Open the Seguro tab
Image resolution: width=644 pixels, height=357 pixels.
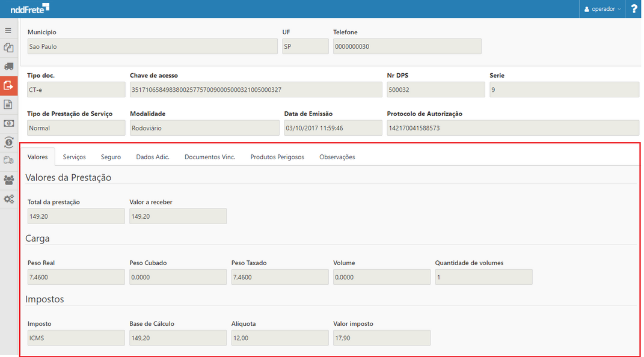111,157
